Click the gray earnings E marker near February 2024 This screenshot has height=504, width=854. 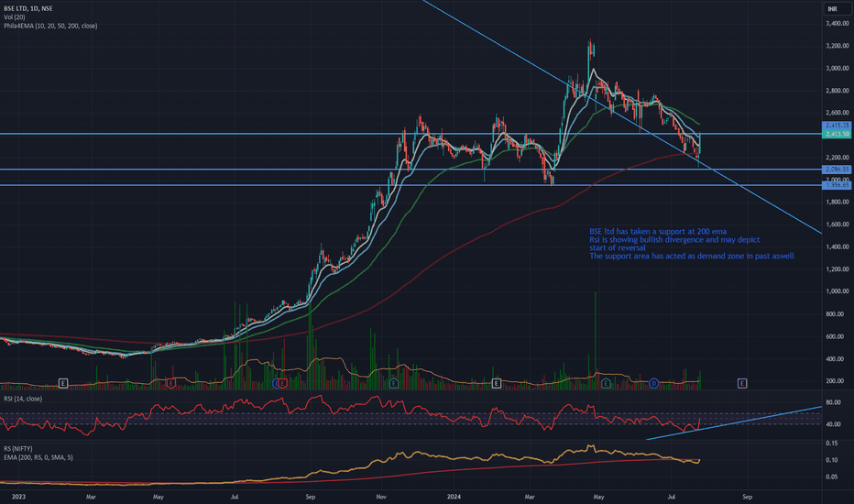click(x=496, y=384)
